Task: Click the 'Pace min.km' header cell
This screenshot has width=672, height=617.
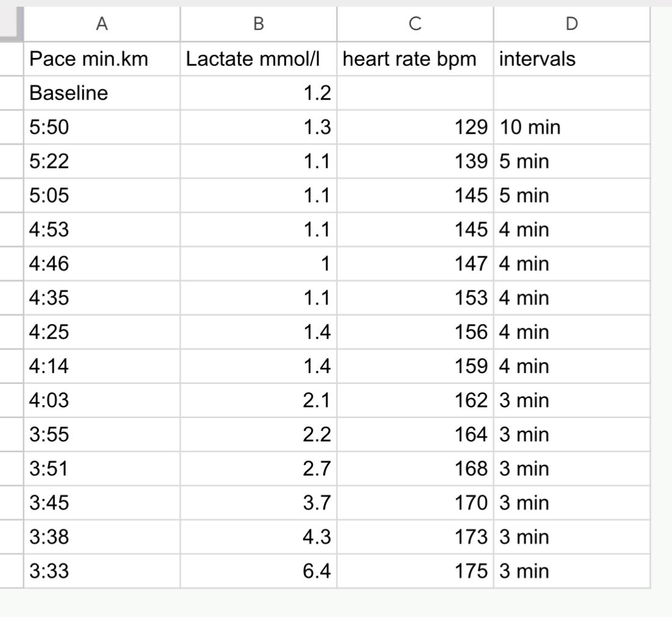Action: click(102, 59)
